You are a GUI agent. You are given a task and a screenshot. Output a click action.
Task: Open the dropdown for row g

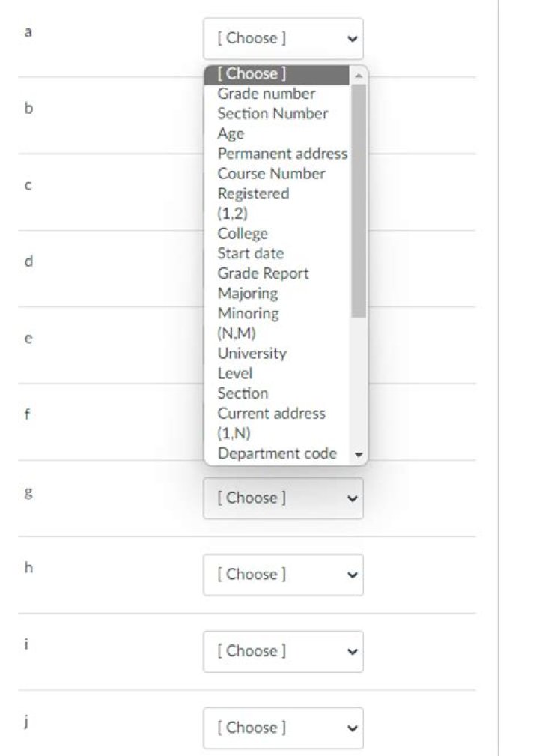click(x=282, y=498)
